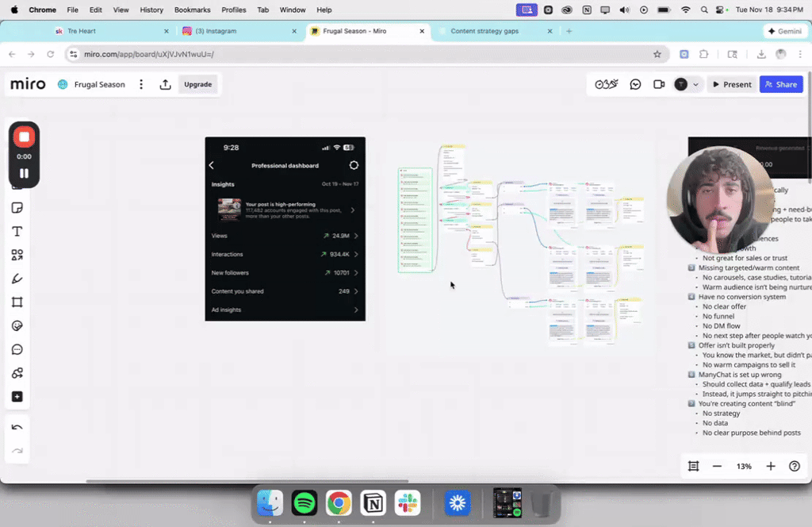
Task: Switch to Content strategy gaps tab
Action: 495,31
